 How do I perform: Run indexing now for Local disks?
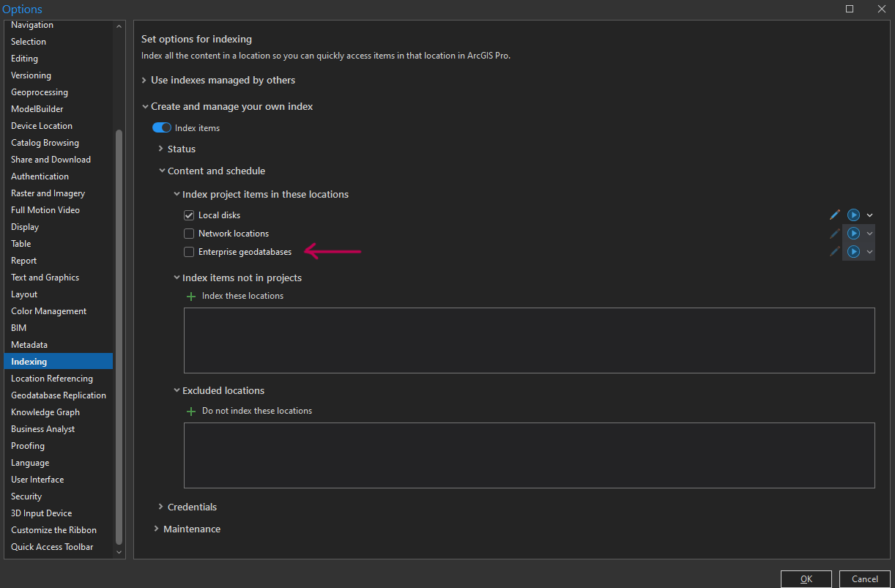coord(853,215)
